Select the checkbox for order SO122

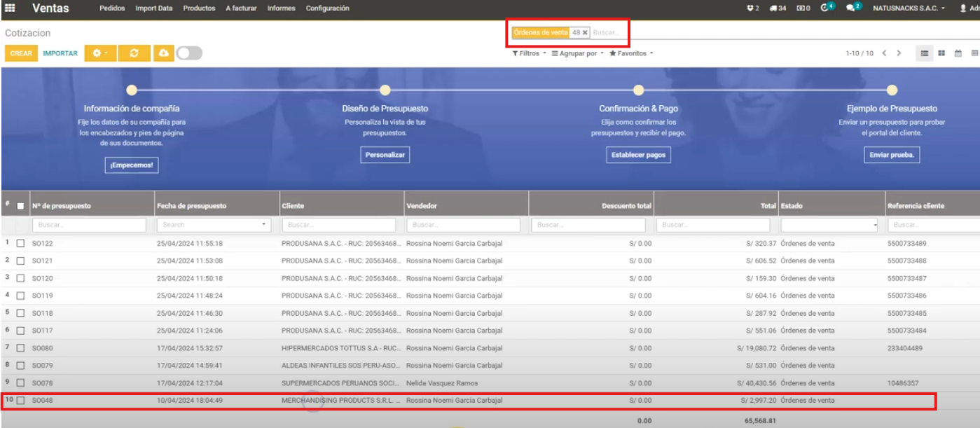[20, 244]
